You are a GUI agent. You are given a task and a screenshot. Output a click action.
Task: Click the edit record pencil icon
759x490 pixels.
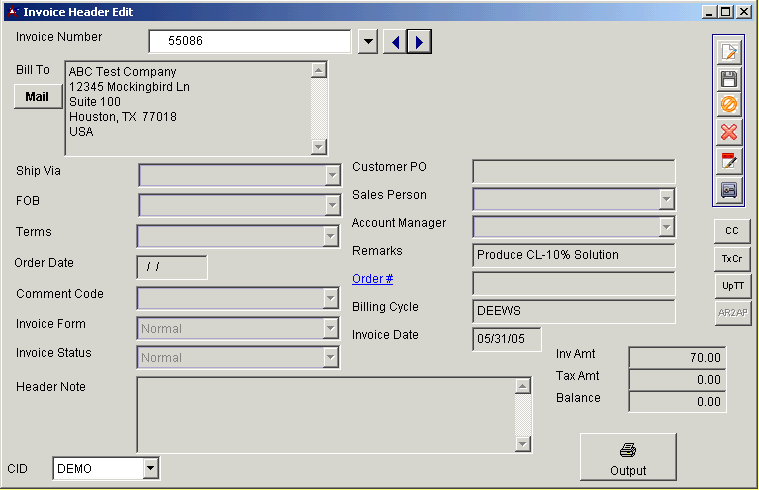[x=729, y=52]
